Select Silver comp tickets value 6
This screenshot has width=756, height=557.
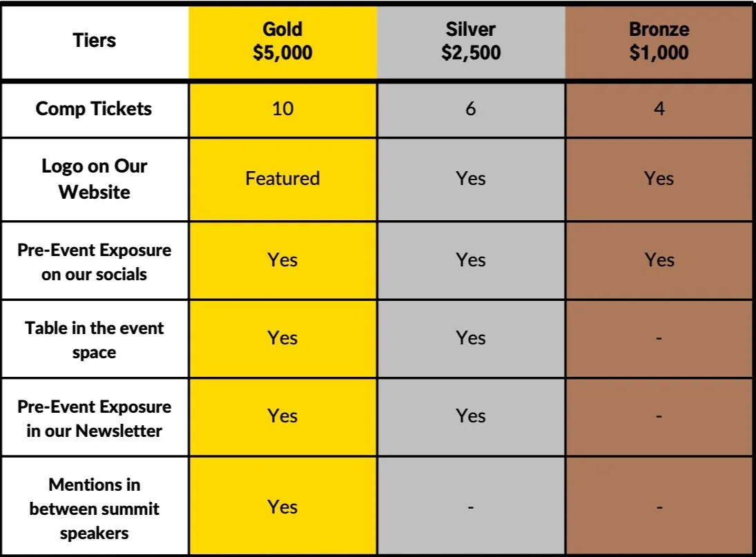[x=471, y=109]
